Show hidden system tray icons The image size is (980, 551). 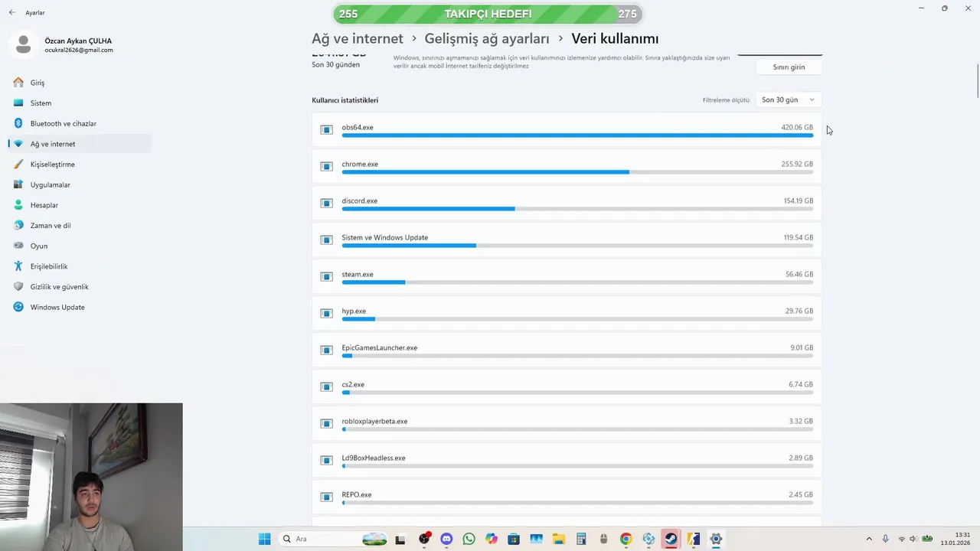coord(868,539)
